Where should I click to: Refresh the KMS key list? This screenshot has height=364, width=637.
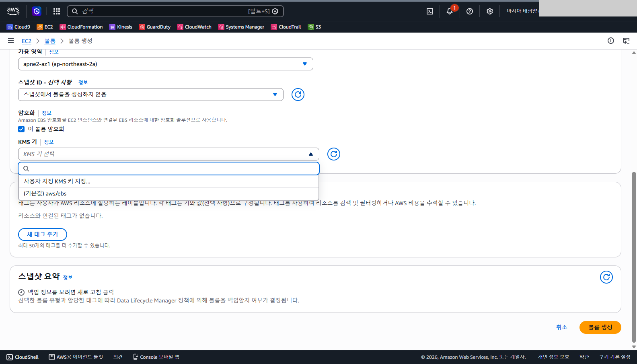334,154
